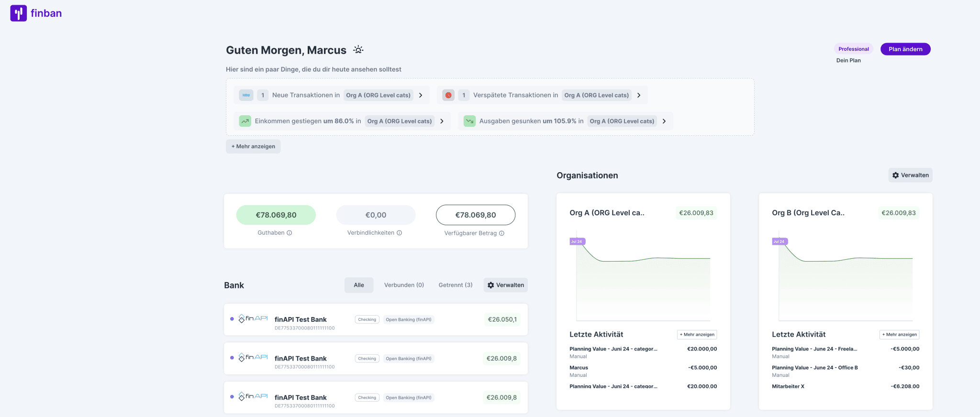Switch to Getrennt (3) tab
980x417 pixels.
tap(455, 285)
